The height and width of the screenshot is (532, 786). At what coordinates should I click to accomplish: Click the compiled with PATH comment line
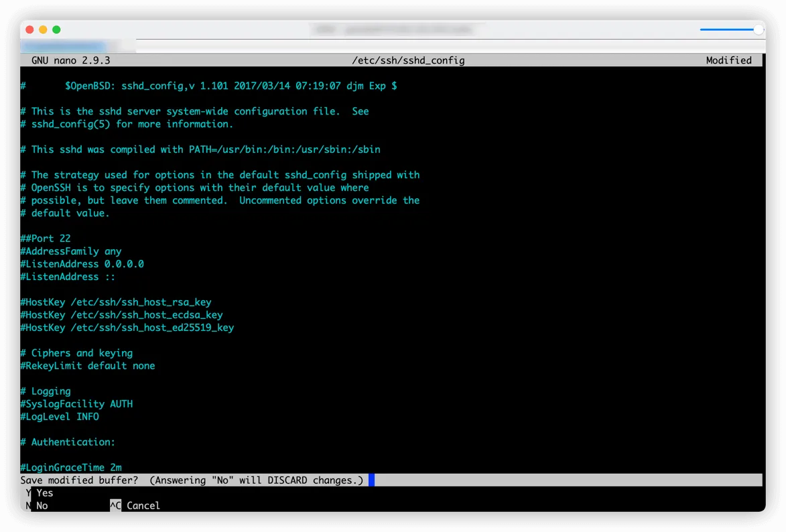(200, 149)
